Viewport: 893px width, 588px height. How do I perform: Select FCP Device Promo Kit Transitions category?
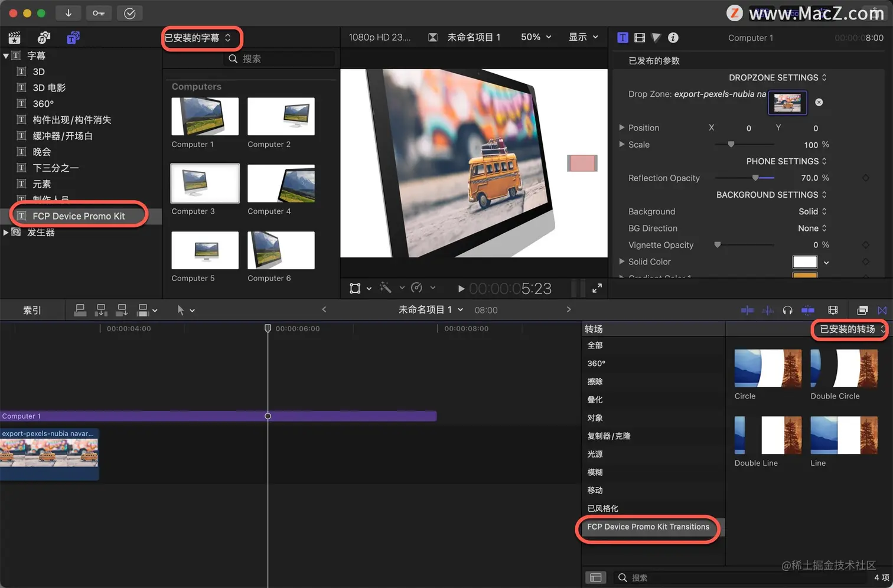(653, 527)
